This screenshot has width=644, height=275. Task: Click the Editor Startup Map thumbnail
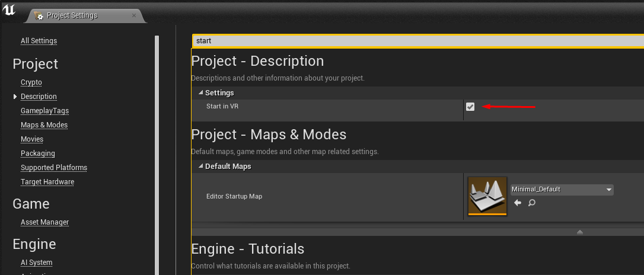tap(487, 196)
